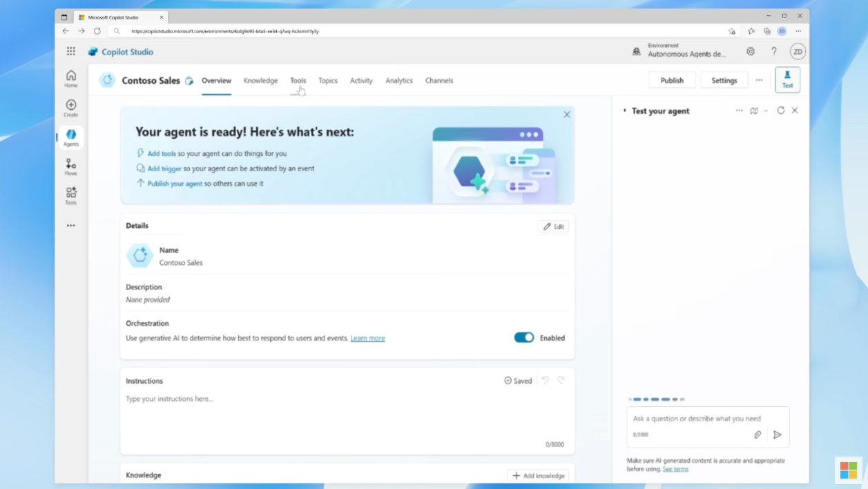Focus the instructions text area

[x=347, y=416]
